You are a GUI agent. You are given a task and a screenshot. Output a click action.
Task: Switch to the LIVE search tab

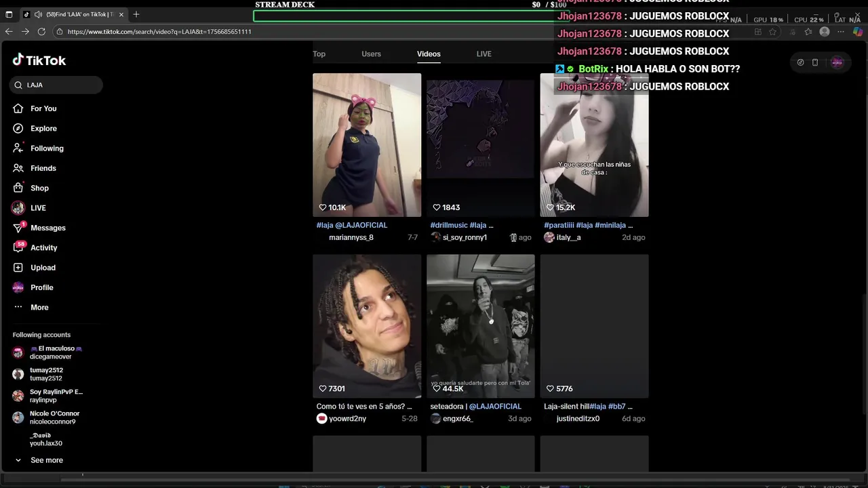[x=484, y=54]
